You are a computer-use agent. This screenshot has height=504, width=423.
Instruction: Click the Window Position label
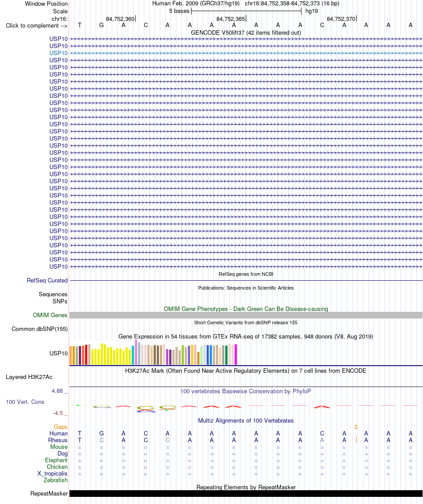click(46, 4)
